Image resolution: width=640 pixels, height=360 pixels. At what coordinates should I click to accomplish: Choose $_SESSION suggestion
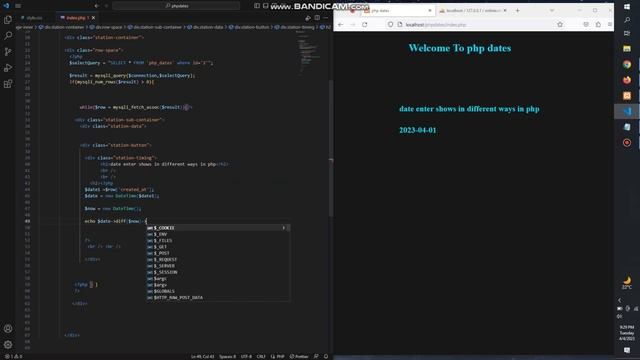click(x=218, y=272)
